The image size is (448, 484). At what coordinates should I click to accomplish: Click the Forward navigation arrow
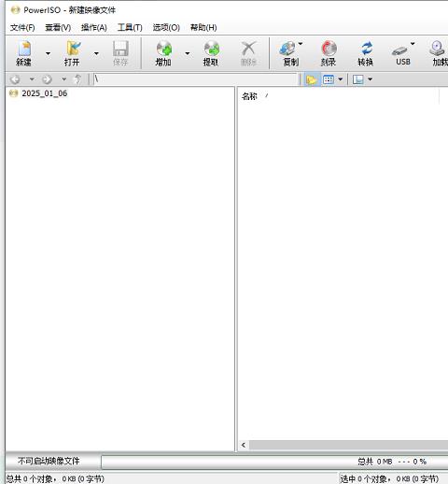pyautogui.click(x=47, y=79)
